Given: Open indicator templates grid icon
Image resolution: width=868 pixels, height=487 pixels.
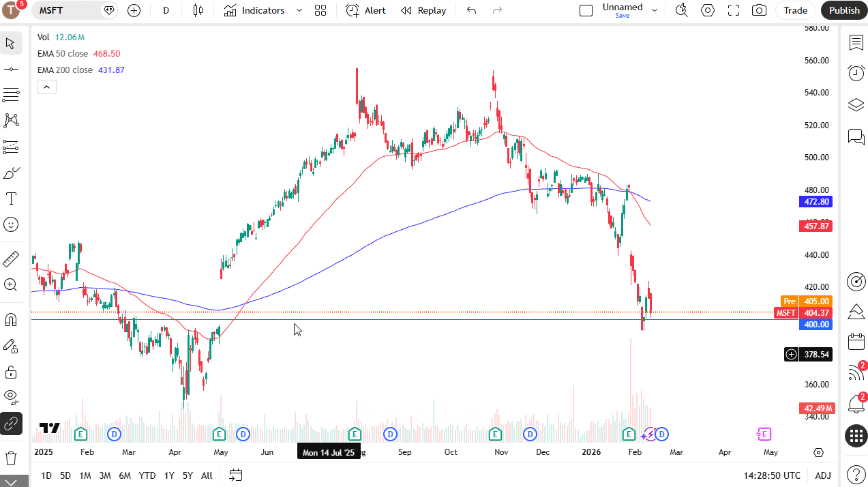Looking at the screenshot, I should 320,10.
